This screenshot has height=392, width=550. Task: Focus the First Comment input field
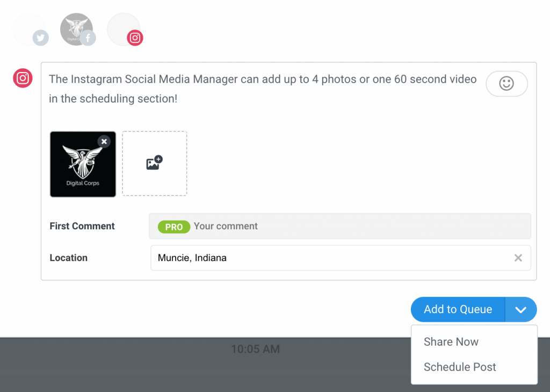(x=354, y=227)
